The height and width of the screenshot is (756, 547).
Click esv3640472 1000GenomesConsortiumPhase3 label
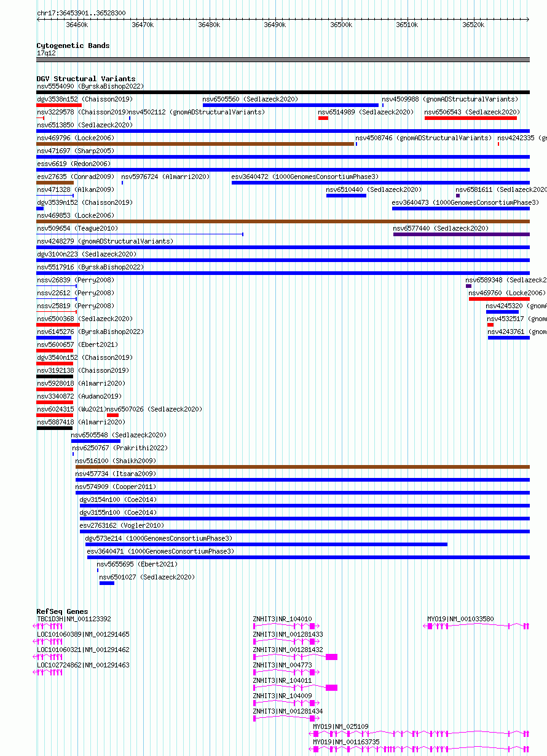click(x=305, y=177)
